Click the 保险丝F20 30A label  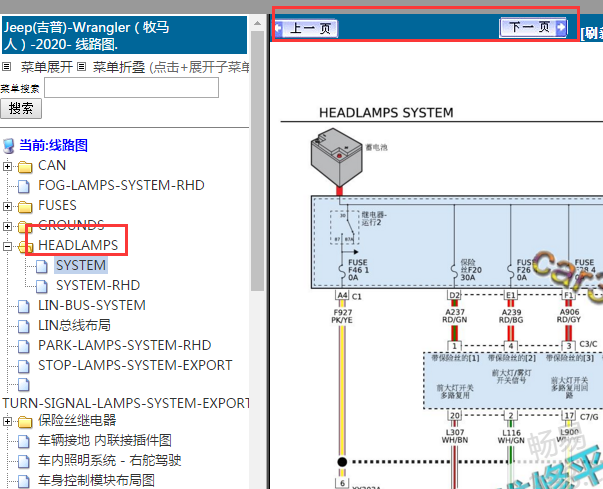(x=470, y=270)
